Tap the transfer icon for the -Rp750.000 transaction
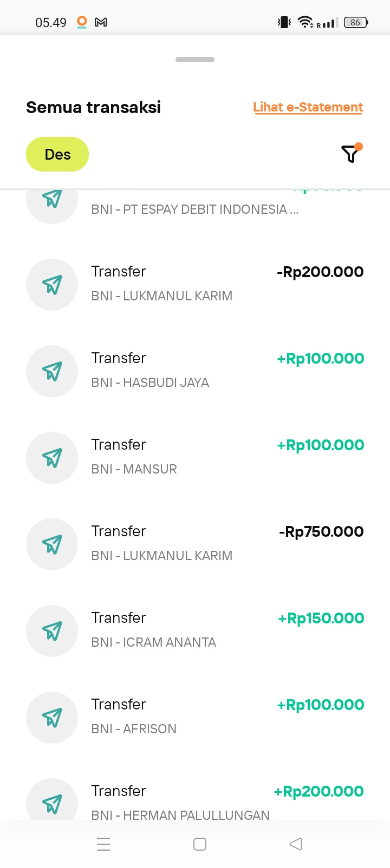The width and height of the screenshot is (390, 868). tap(52, 544)
